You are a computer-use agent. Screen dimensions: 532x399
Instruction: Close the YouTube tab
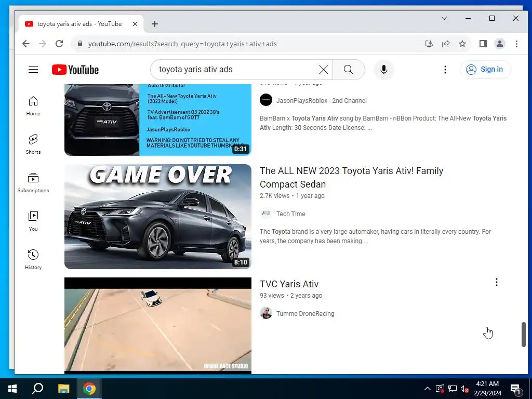pos(135,24)
